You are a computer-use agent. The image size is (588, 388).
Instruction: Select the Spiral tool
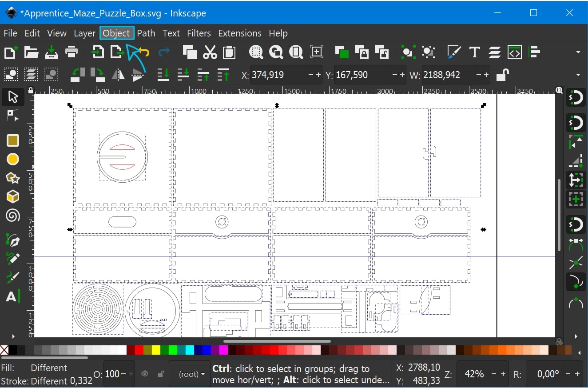coord(13,216)
